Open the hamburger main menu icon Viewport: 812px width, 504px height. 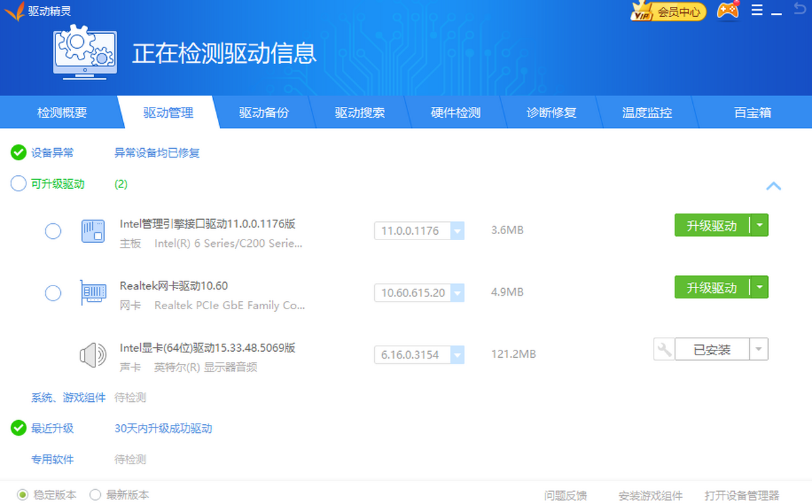pos(757,10)
